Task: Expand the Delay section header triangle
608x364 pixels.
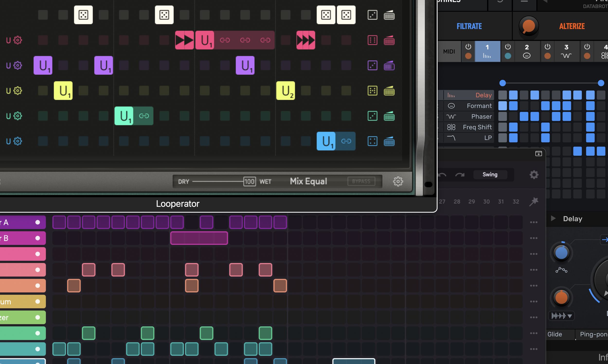Action: click(x=553, y=218)
